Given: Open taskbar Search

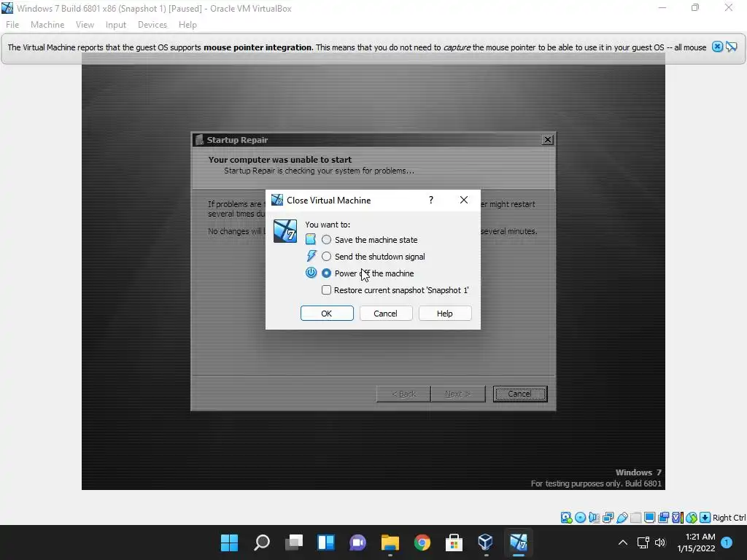Looking at the screenshot, I should [262, 542].
